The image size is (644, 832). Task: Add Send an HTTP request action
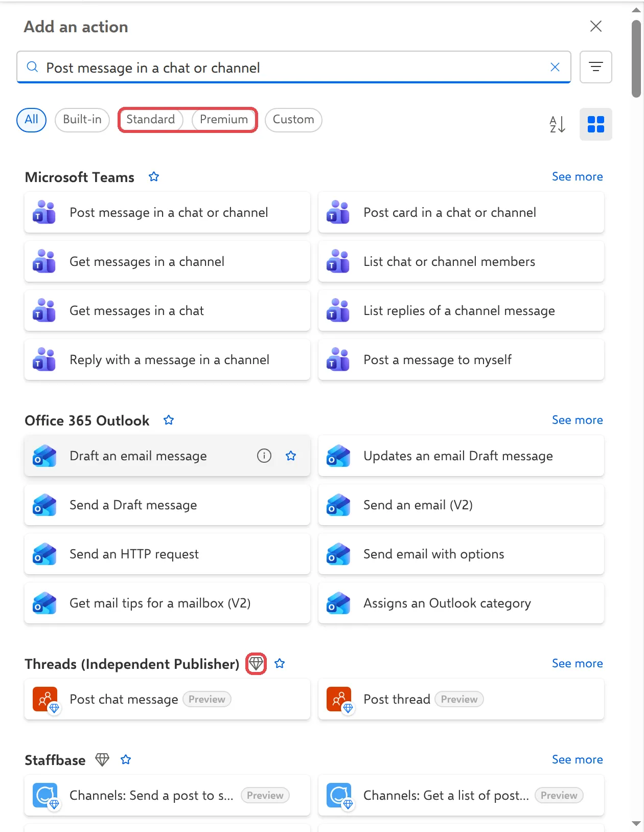pos(167,554)
